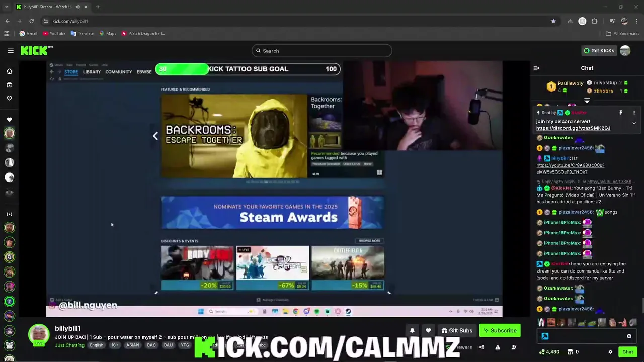Viewport: 644px width, 362px height.
Task: Select the BAC stream tag
Action: (151, 345)
